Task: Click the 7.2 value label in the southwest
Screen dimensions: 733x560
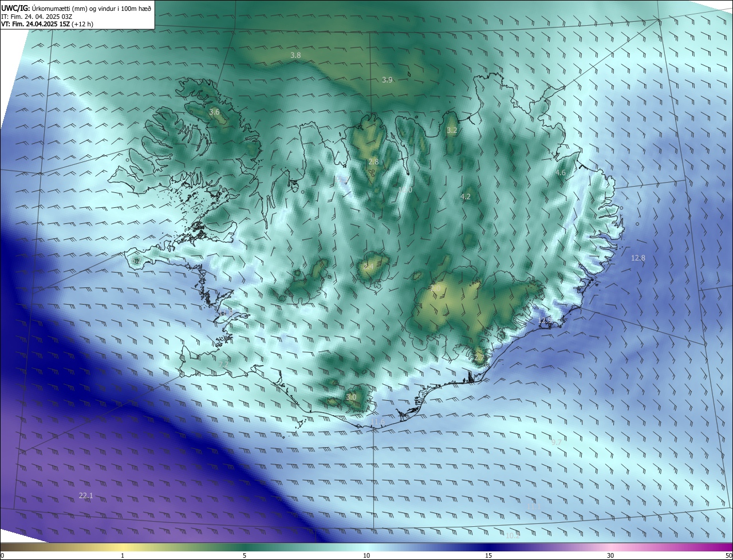Action: click(x=223, y=365)
